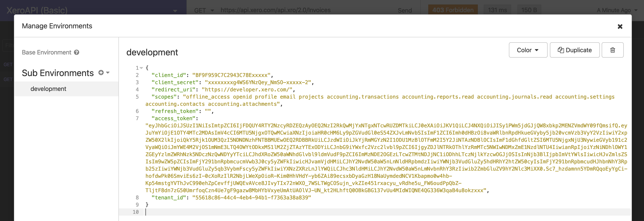Send the request
644x221 pixels.
[405, 10]
